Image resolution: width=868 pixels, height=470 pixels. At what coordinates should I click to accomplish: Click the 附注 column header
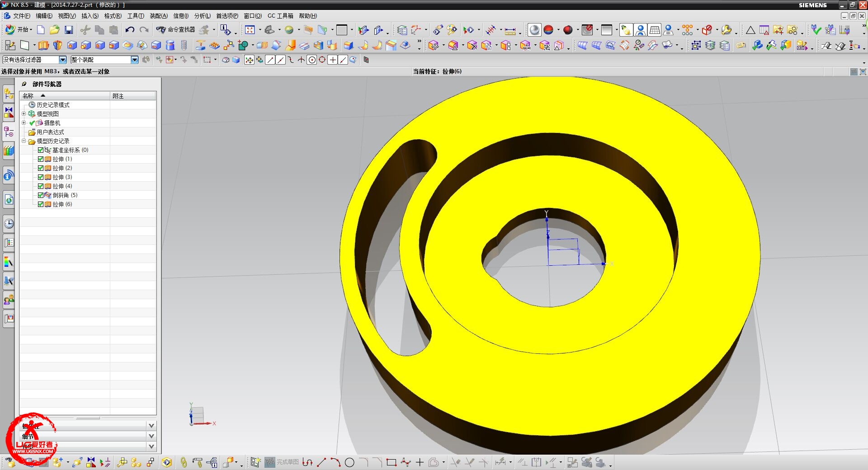tap(133, 96)
